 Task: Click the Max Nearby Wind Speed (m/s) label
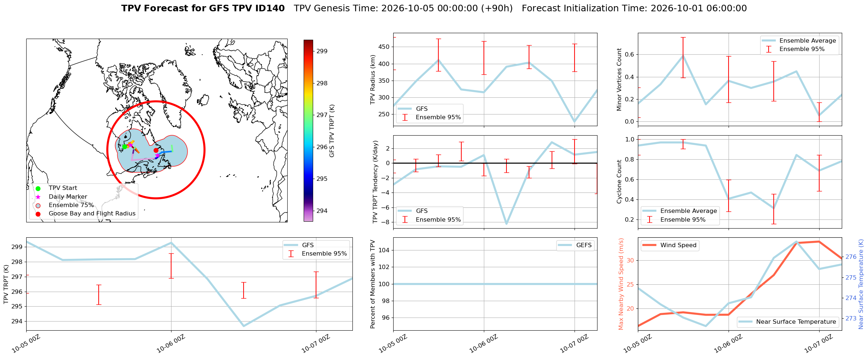[621, 284]
